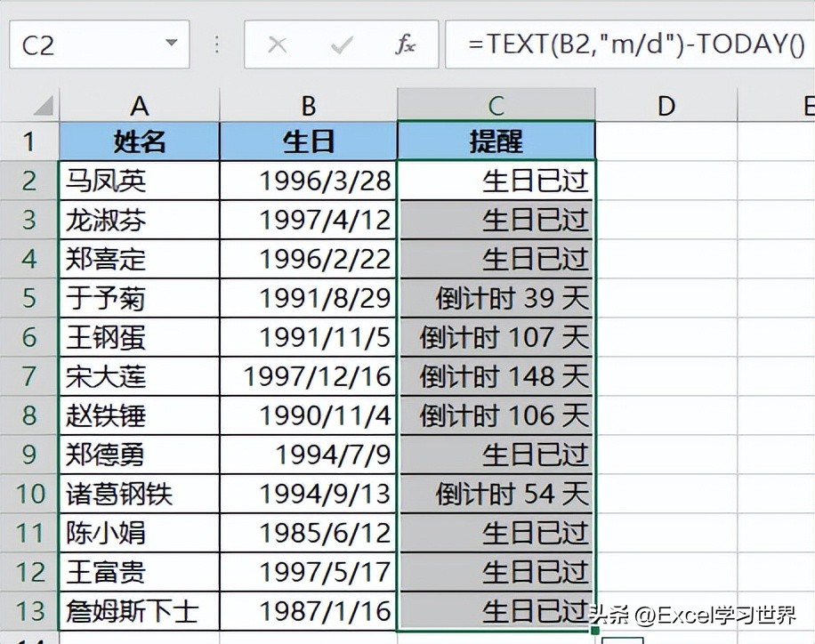Select name cell 詹姆斯下士
The image size is (815, 644).
click(x=140, y=611)
